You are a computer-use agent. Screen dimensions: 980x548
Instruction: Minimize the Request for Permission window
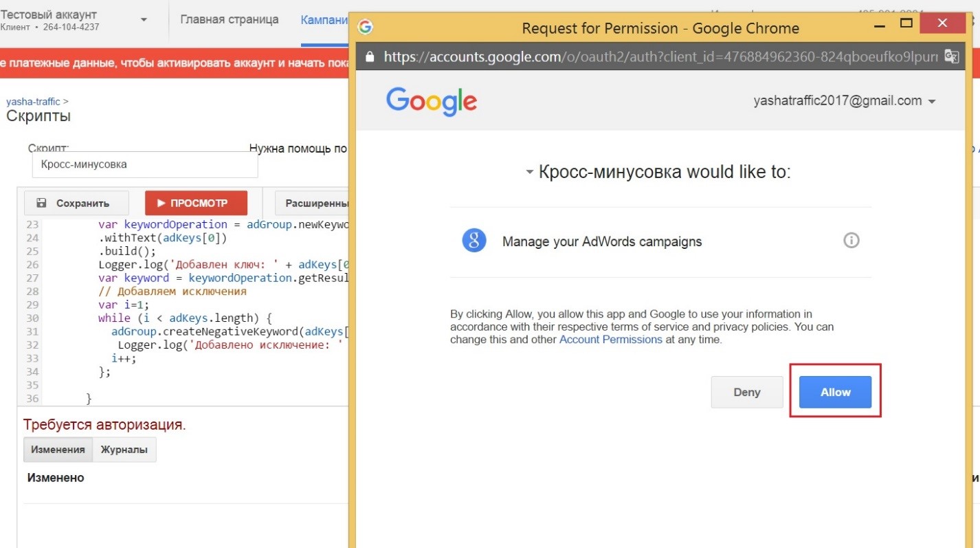click(879, 25)
